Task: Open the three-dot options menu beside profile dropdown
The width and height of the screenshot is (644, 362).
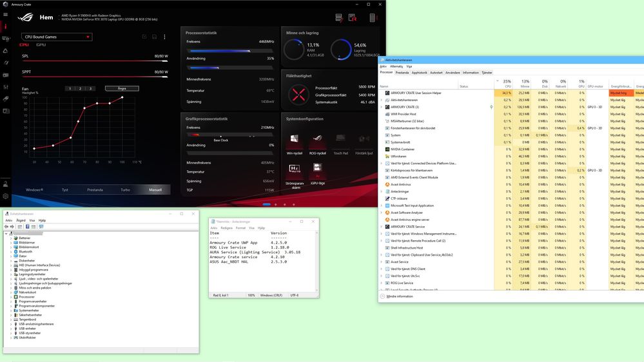Action: click(164, 37)
